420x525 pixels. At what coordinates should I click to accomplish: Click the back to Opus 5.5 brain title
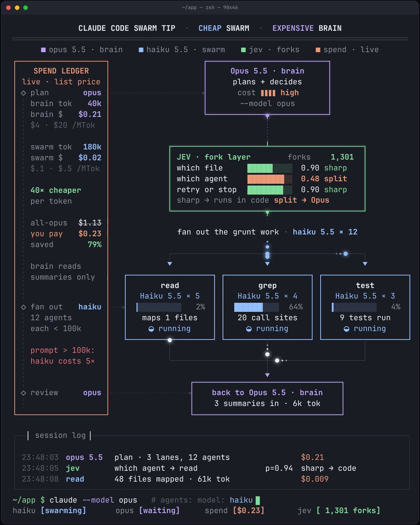pos(267,393)
